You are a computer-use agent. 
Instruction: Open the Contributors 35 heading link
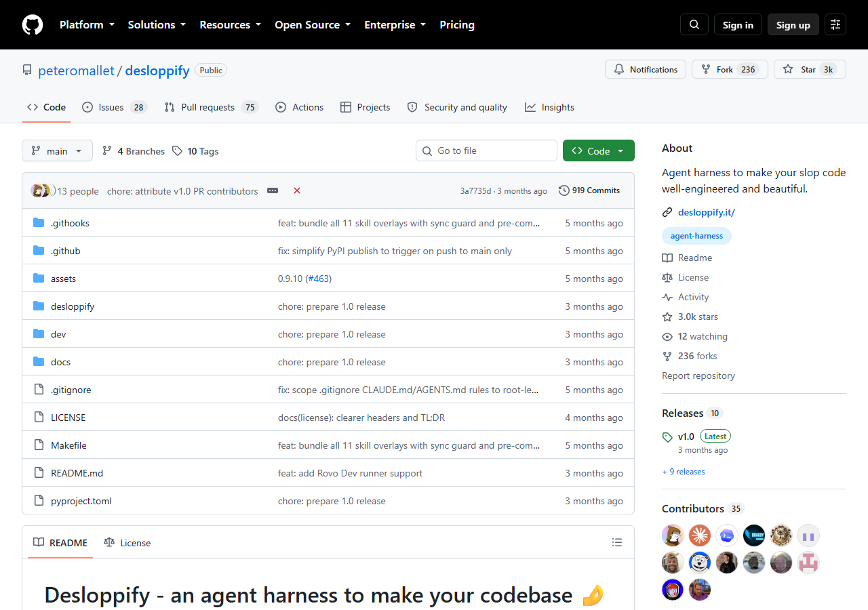pyautogui.click(x=703, y=508)
